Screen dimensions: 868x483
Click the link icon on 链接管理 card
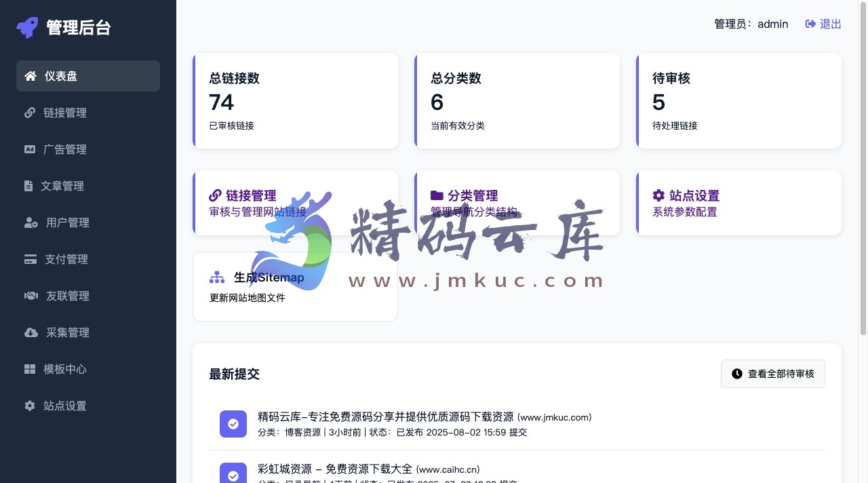tap(216, 195)
